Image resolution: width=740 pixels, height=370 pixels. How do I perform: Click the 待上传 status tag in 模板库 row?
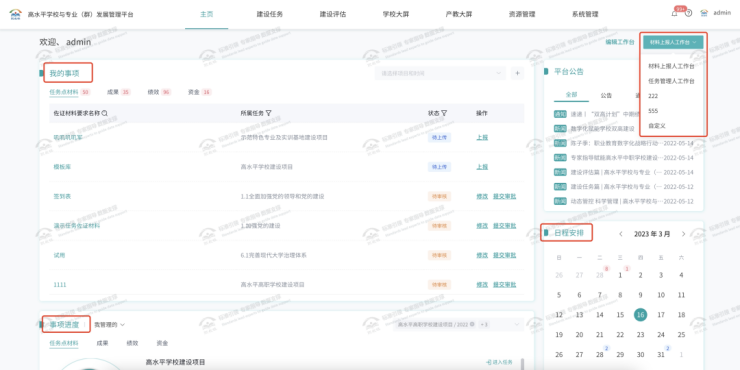(x=439, y=167)
